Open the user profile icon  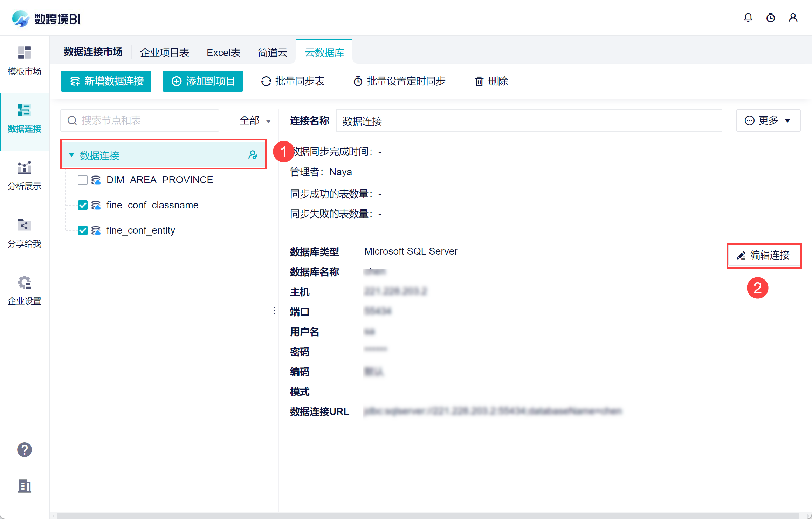[793, 18]
